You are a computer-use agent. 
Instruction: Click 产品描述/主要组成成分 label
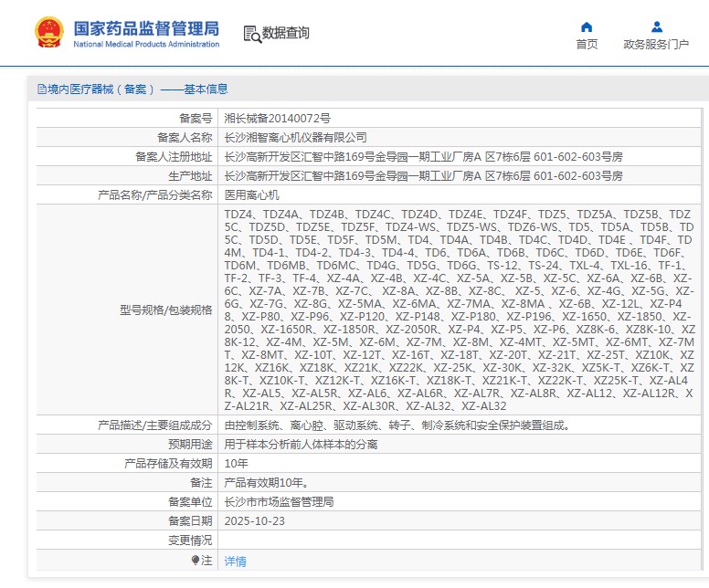point(154,425)
